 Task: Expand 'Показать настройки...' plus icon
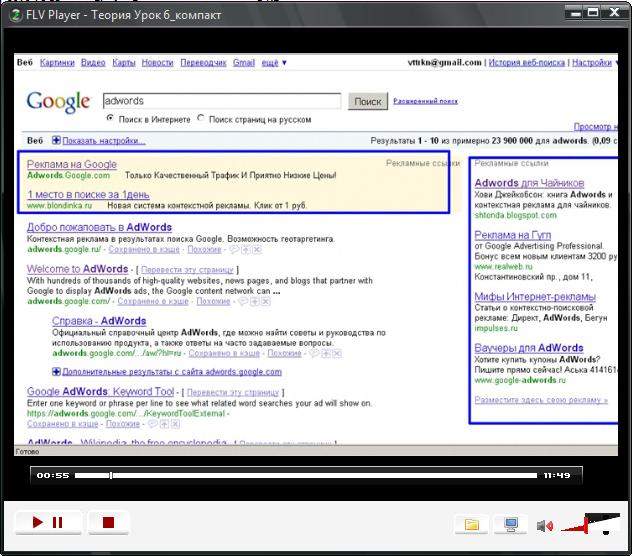pyautogui.click(x=56, y=140)
